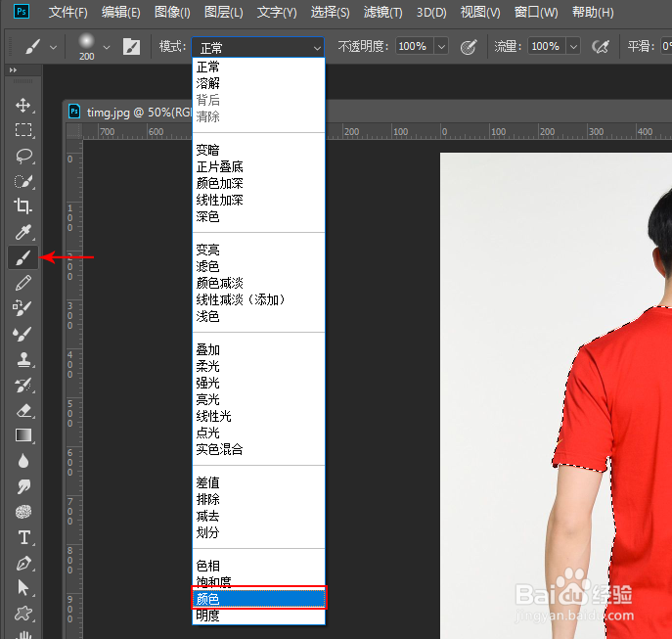This screenshot has height=639, width=672.
Task: Select the Custom Shape tool
Action: [23, 614]
